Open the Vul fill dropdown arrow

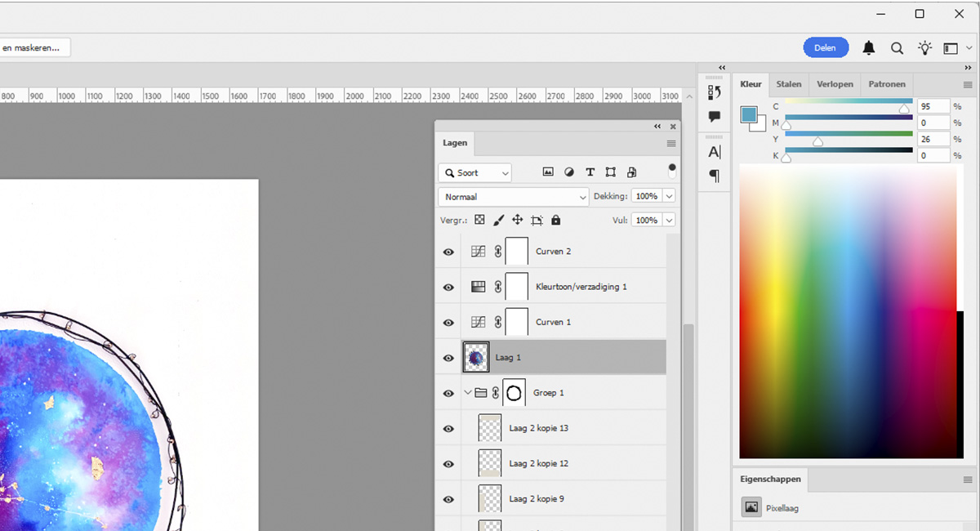coord(670,220)
